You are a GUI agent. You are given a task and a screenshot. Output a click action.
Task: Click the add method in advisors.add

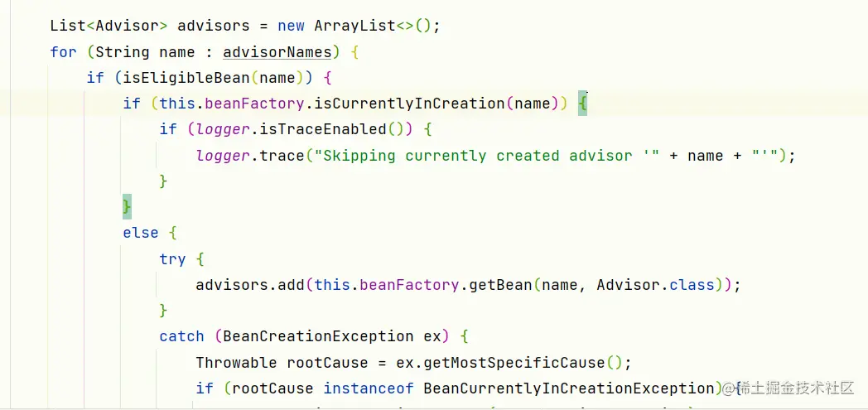point(291,285)
